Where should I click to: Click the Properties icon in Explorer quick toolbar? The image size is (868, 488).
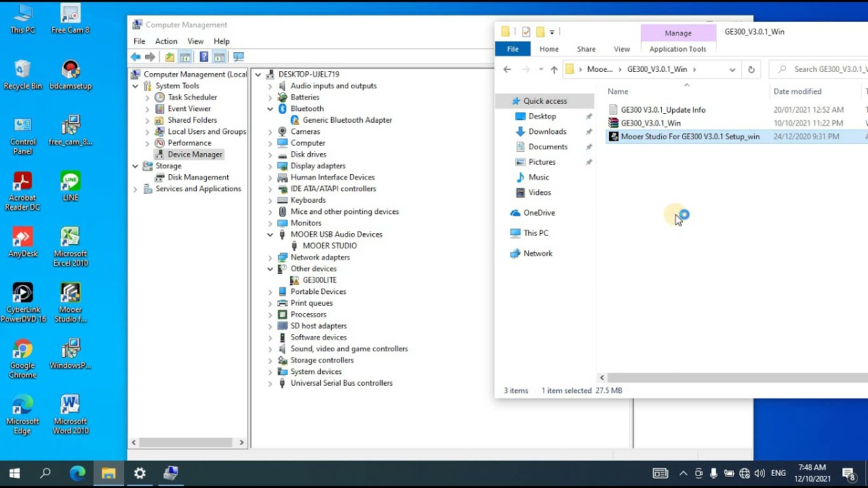526,32
